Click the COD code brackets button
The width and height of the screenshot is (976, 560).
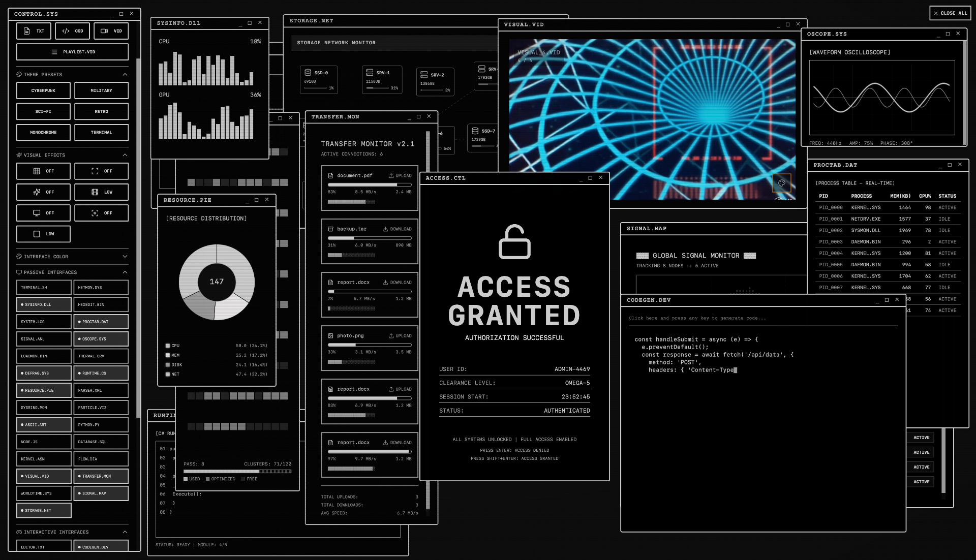73,31
